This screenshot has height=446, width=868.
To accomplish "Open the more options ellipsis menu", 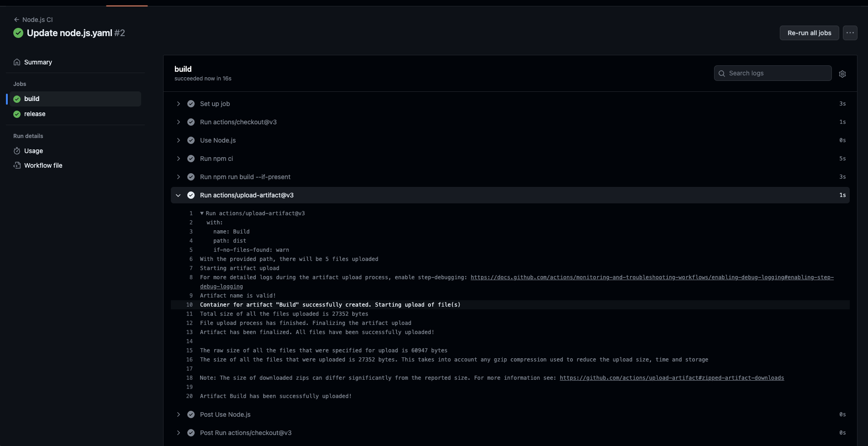I will coord(850,33).
